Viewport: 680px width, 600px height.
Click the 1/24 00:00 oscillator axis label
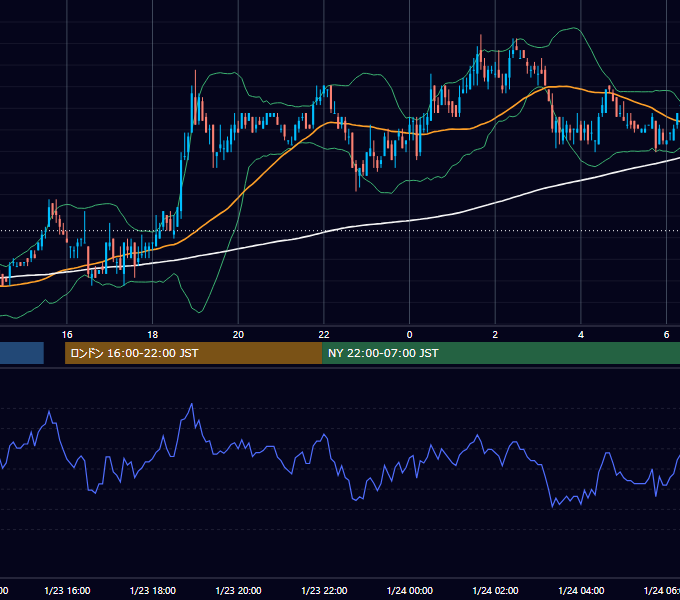[410, 590]
